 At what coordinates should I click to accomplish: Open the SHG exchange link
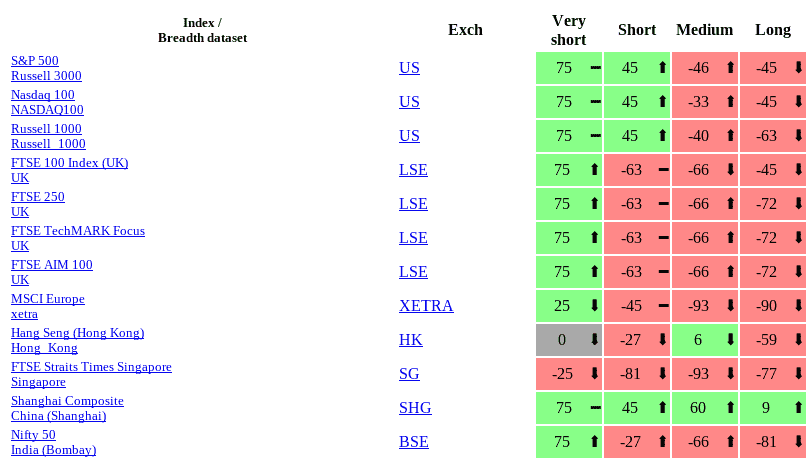tap(415, 408)
